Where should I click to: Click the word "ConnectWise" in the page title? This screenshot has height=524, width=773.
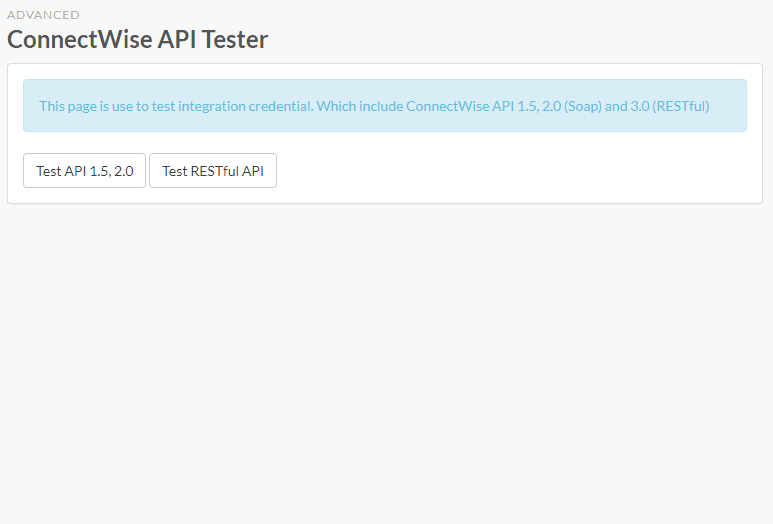[79, 39]
